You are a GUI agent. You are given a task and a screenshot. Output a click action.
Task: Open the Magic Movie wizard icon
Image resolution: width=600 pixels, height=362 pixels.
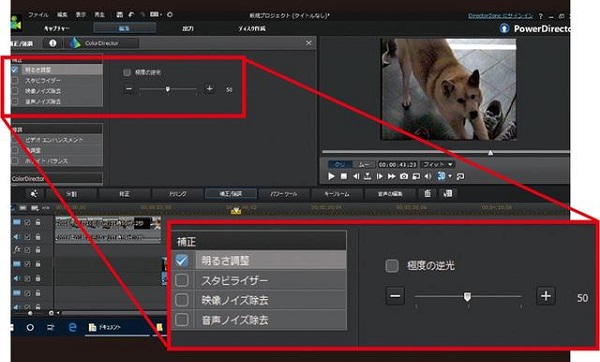(x=34, y=194)
